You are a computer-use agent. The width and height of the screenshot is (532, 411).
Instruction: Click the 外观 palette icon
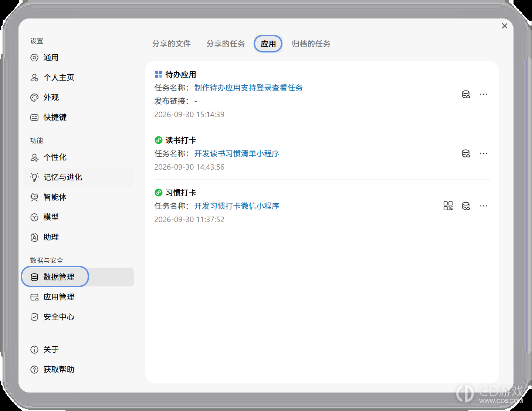click(x=34, y=98)
